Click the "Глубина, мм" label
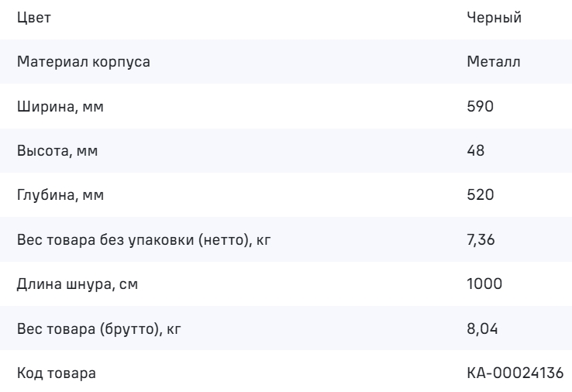Screen dimensions: 572x392 point(60,195)
